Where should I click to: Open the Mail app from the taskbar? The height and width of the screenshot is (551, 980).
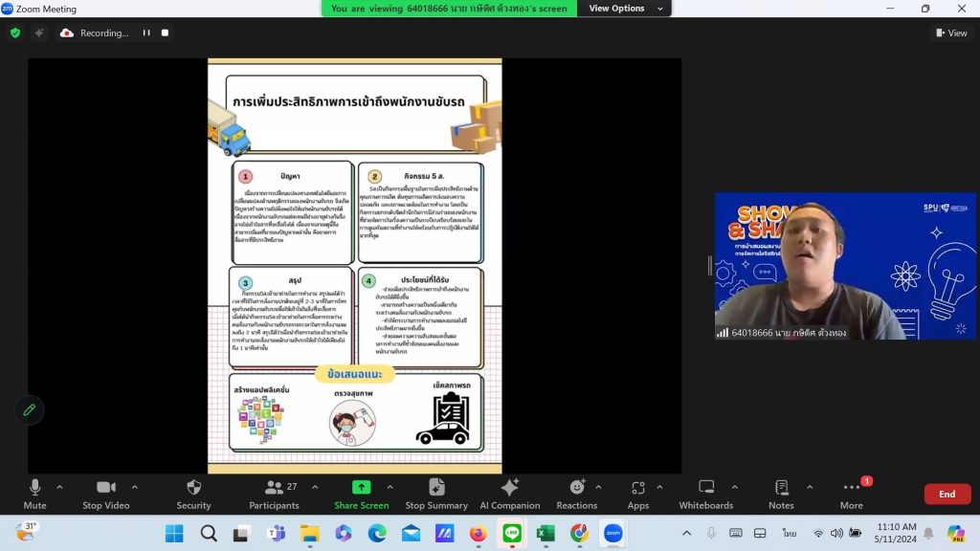pos(411,534)
